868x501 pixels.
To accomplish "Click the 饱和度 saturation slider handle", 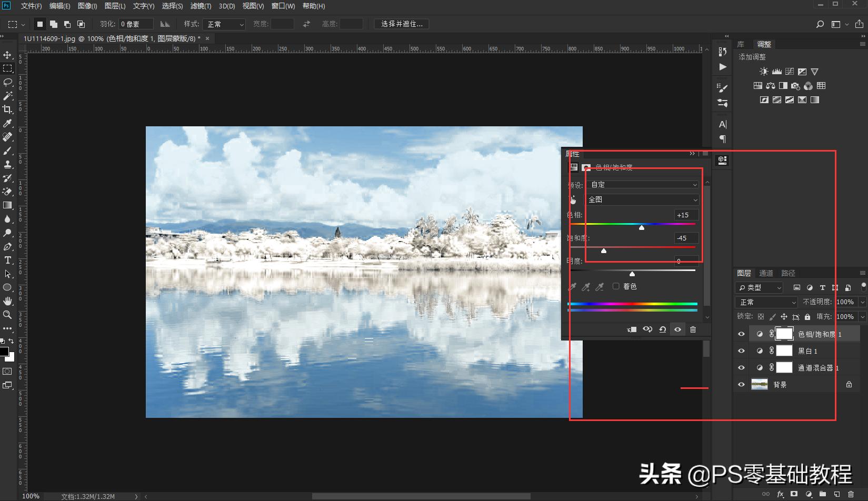I will [604, 251].
